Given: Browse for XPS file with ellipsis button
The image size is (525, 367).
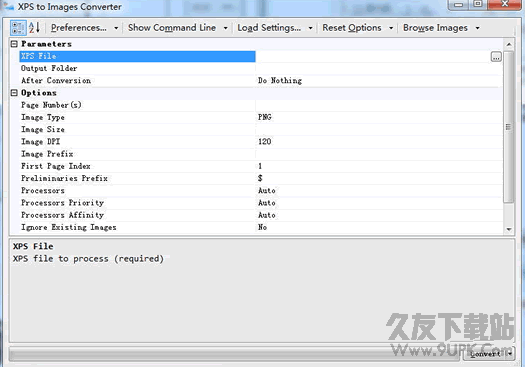Looking at the screenshot, I should (496, 57).
